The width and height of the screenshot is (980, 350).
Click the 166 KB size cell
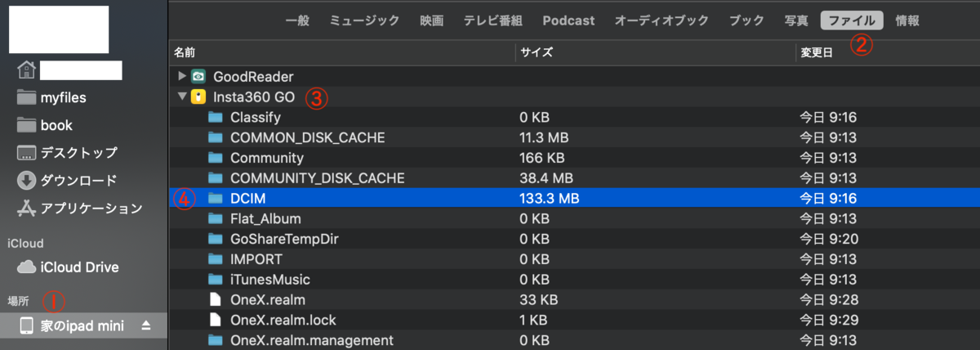click(x=542, y=158)
